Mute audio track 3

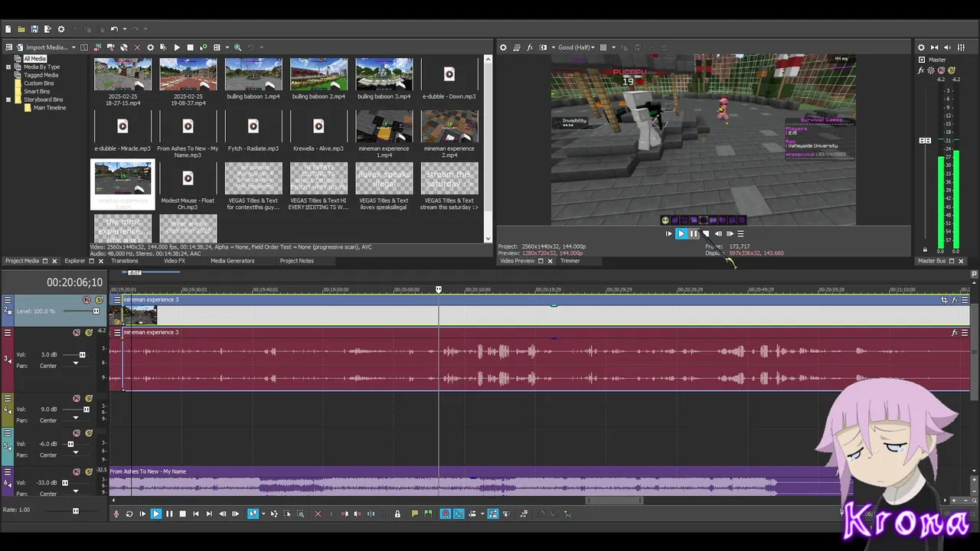(77, 333)
